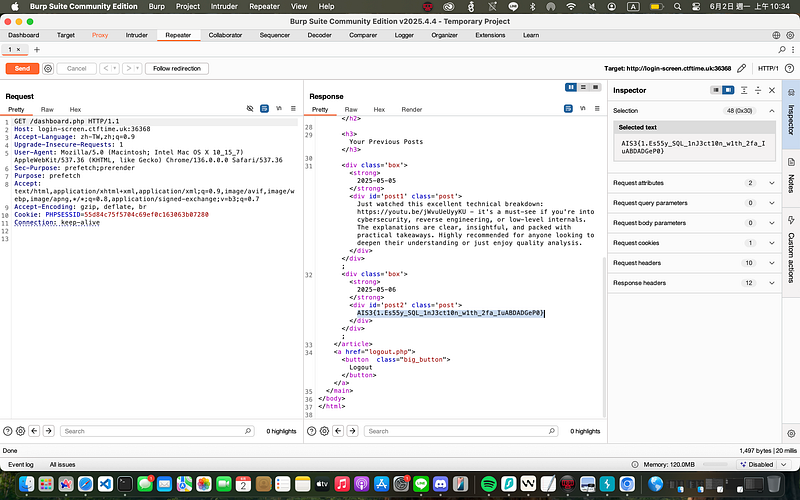The width and height of the screenshot is (800, 500).
Task: Select side-by-side layout view
Action: (571, 87)
